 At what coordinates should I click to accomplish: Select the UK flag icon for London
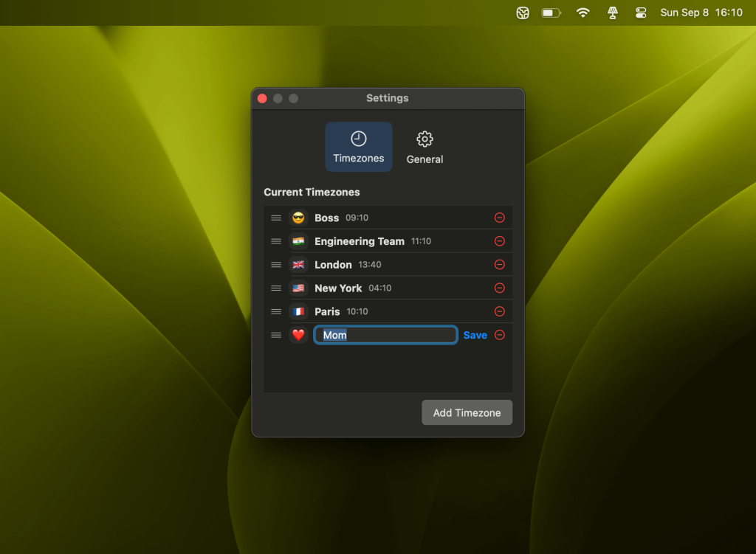pos(298,265)
